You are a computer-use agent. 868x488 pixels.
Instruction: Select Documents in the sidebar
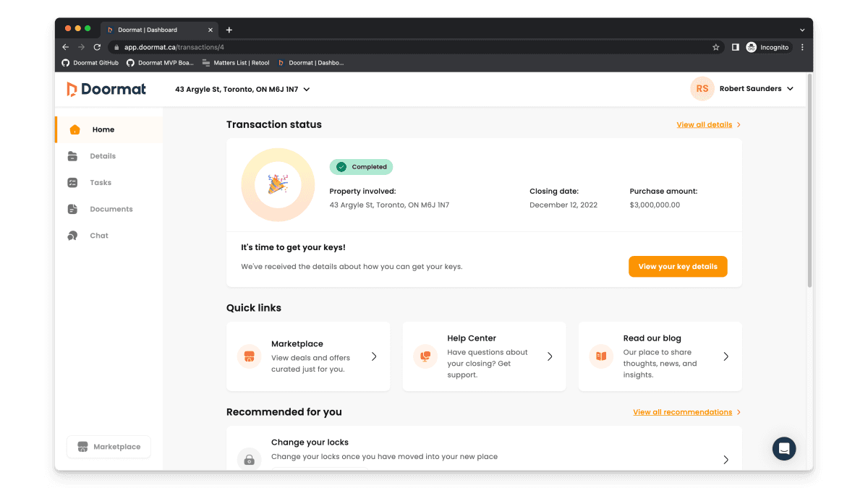tap(111, 209)
